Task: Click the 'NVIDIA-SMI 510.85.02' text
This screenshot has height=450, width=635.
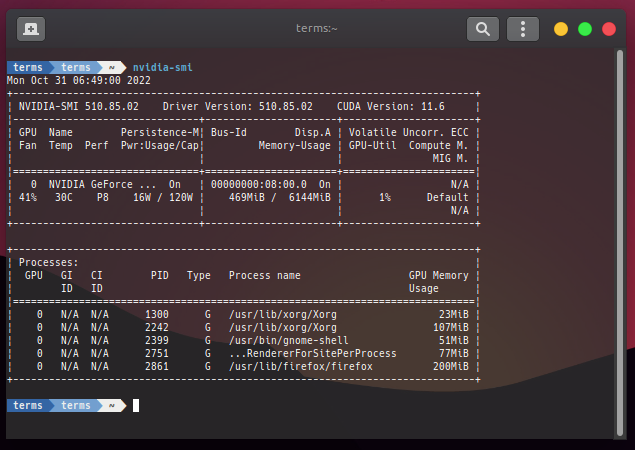Action: click(79, 106)
